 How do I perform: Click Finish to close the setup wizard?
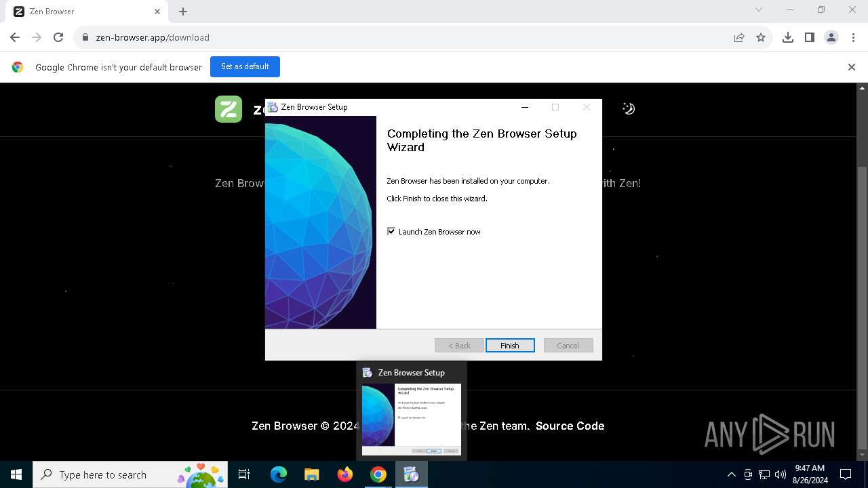(x=510, y=345)
